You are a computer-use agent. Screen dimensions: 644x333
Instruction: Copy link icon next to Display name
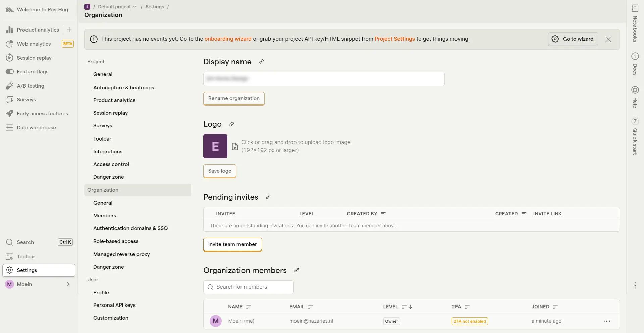(x=262, y=62)
